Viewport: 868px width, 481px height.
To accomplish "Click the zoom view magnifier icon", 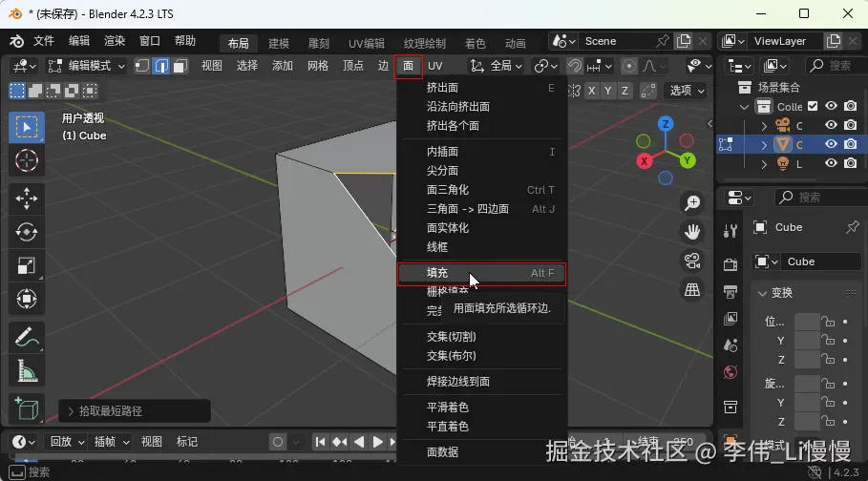I will pyautogui.click(x=692, y=203).
